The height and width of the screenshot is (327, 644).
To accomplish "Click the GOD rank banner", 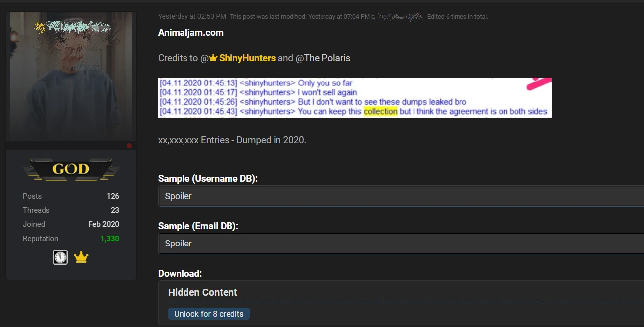I will coord(71,169).
